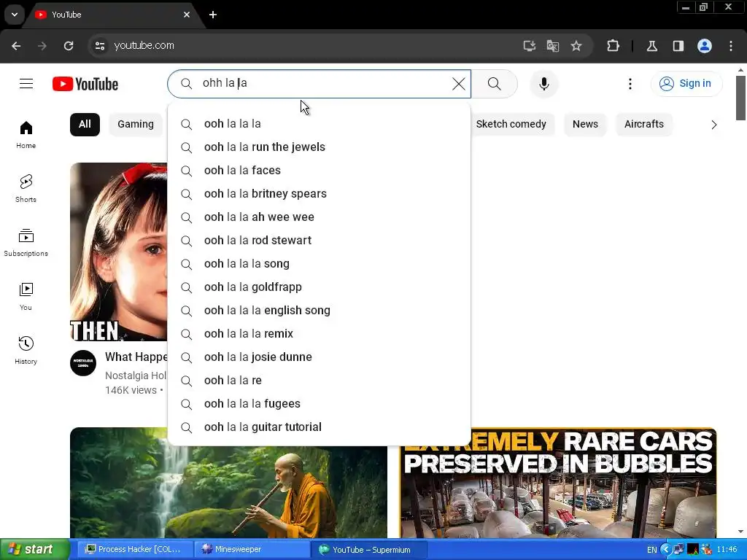Choose suggestion 'ooh la la la english song'
Viewport: 747px width, 560px height.
point(320,311)
